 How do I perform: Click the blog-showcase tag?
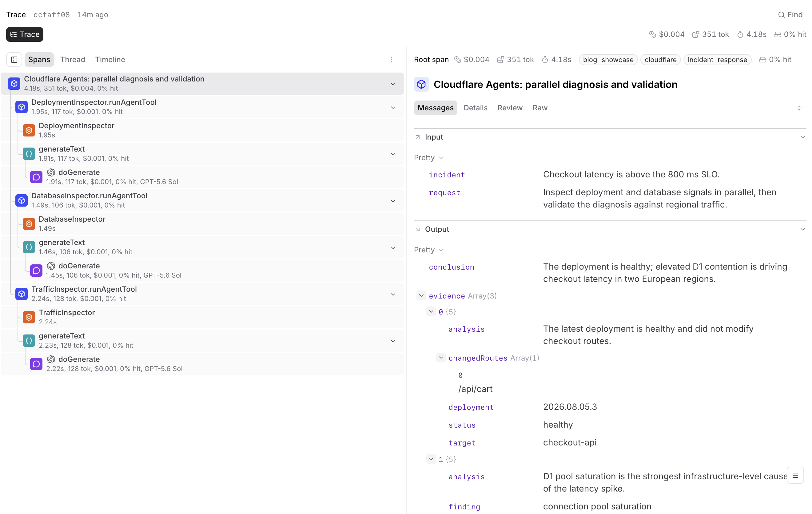pos(608,60)
